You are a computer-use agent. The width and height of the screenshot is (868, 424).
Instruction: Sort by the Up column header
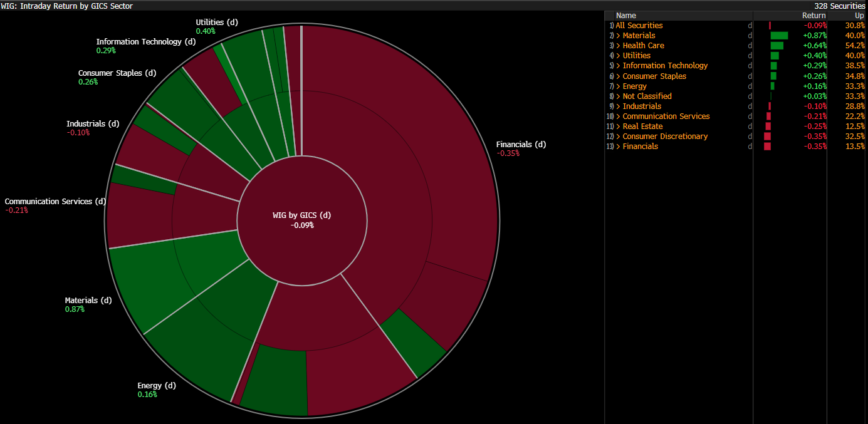coord(859,16)
